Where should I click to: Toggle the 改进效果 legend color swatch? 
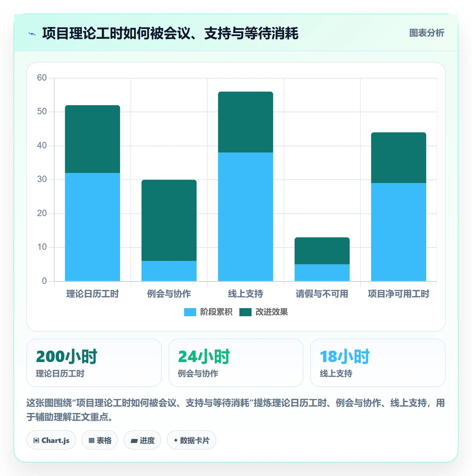coord(245,312)
